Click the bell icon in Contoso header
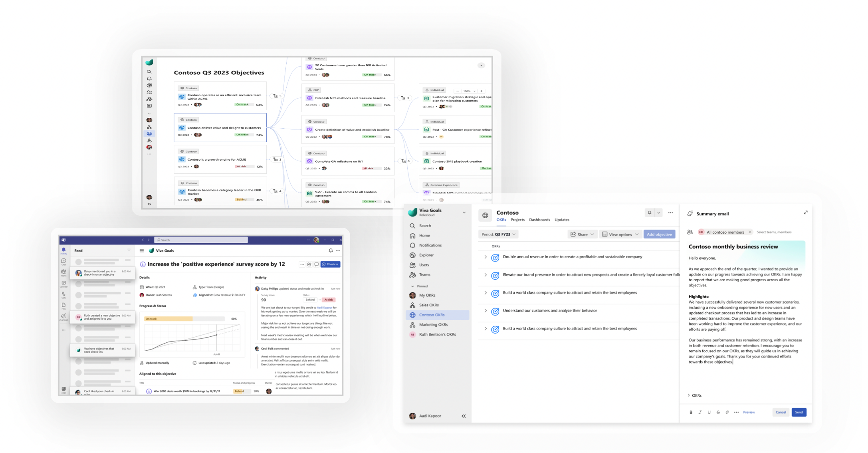 click(650, 213)
